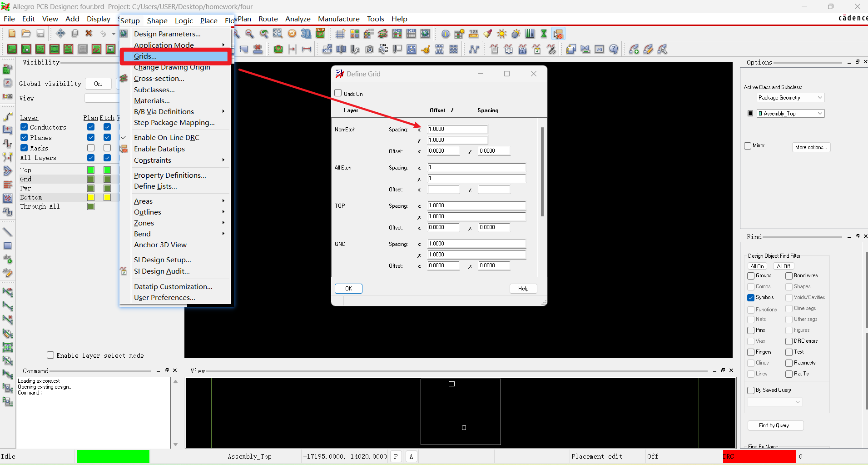Check the Mirror option checkbox
The width and height of the screenshot is (868, 465).
pos(748,146)
